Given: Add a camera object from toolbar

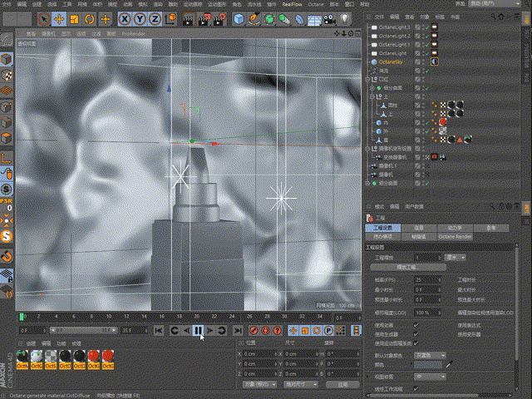Looking at the screenshot, I should point(330,19).
